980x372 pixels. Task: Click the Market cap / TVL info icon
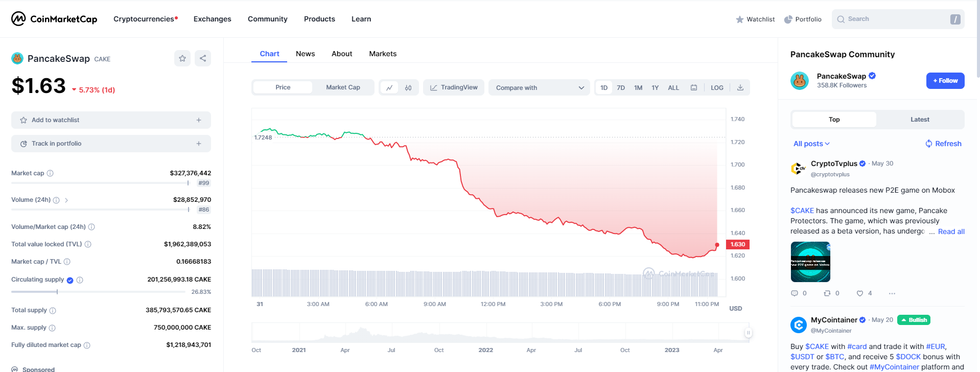(x=67, y=262)
